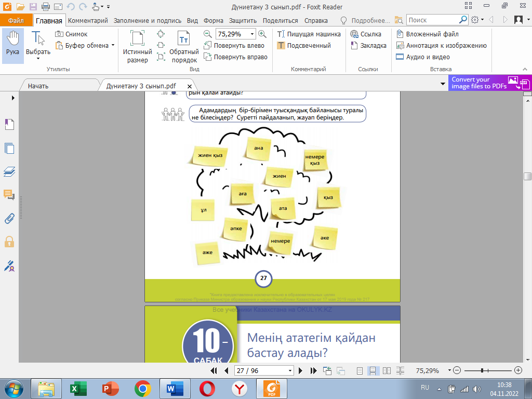Switch to single page view mode
The width and height of the screenshot is (532, 399).
pyautogui.click(x=360, y=371)
